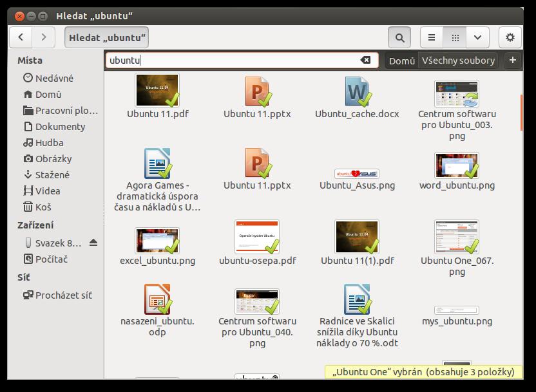
Task: Open Videa in the sidebar
Action: click(42, 191)
